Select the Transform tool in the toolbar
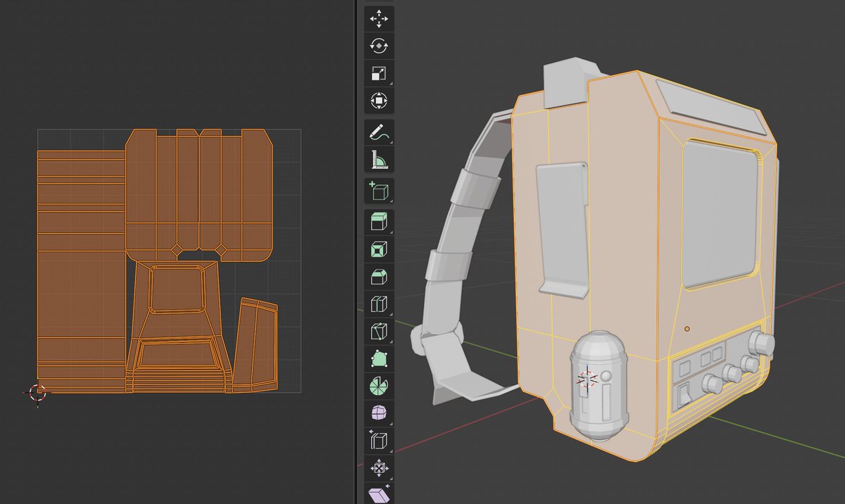Screen dimensions: 845x504 379,101
